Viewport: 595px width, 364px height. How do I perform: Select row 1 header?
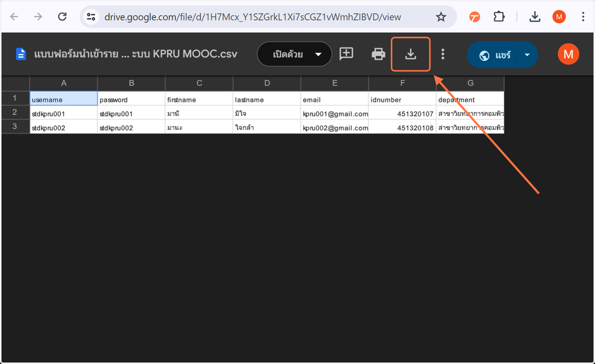click(15, 98)
